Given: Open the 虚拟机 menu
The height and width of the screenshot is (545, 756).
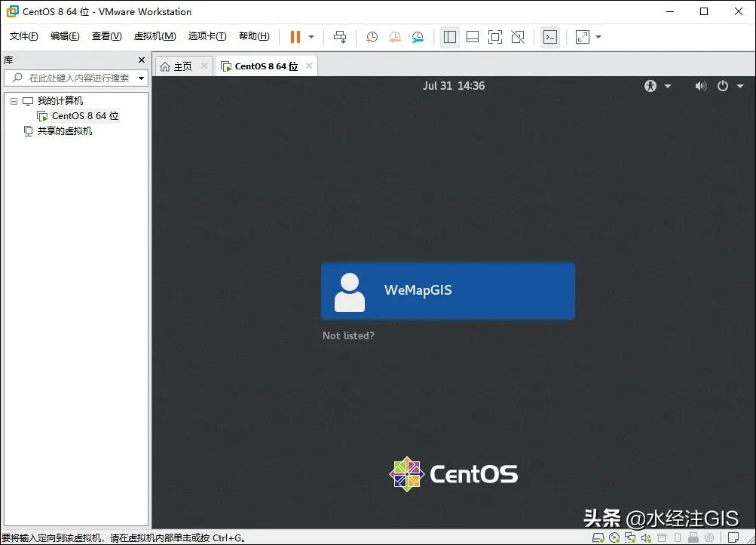Looking at the screenshot, I should click(x=154, y=35).
